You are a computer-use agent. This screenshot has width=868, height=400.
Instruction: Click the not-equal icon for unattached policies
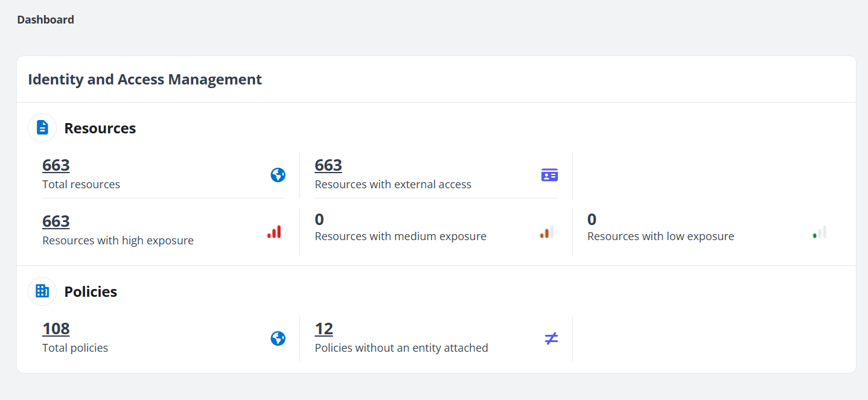tap(551, 338)
